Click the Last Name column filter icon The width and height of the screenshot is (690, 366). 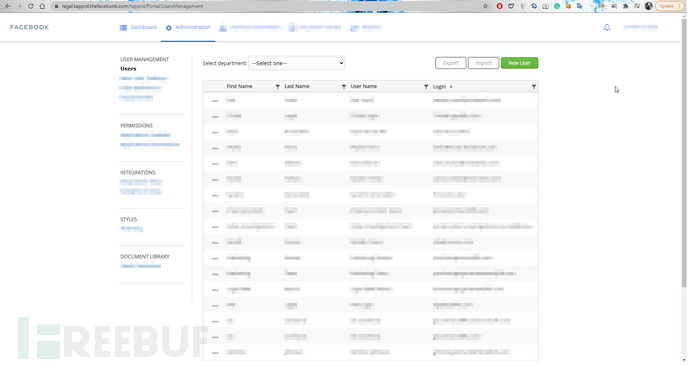tap(344, 87)
